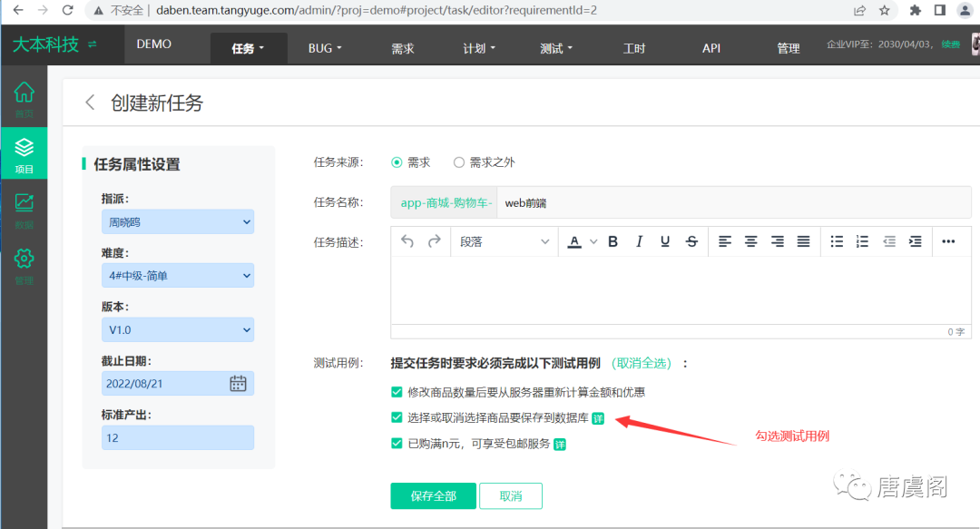
Task: Decrease indent in editor
Action: (x=889, y=241)
